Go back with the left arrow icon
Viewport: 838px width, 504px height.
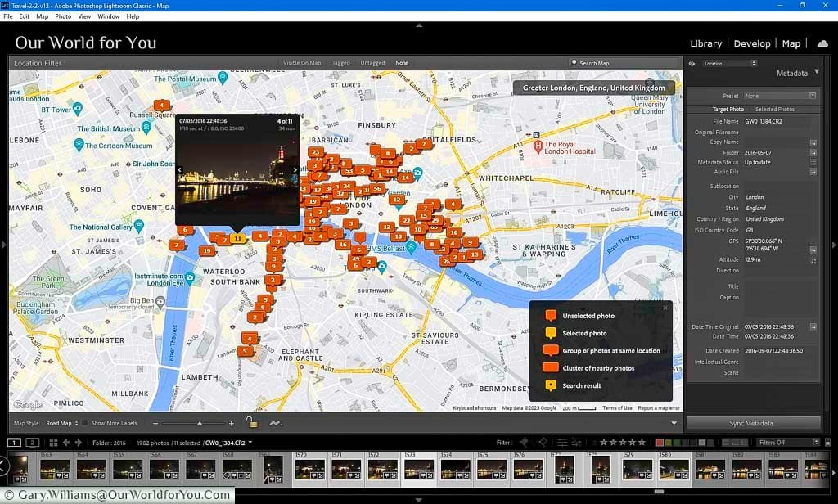[66, 443]
